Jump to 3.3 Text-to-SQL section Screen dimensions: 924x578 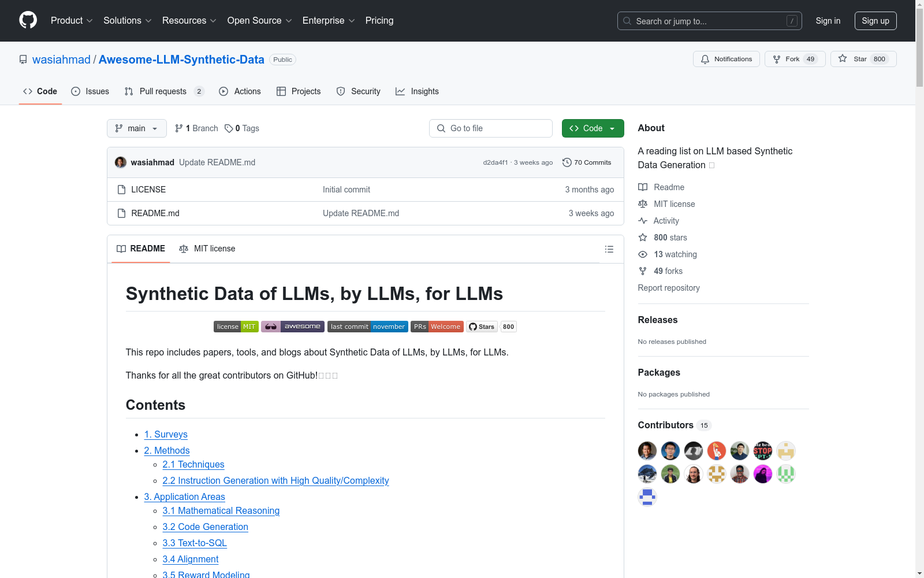[x=195, y=543]
